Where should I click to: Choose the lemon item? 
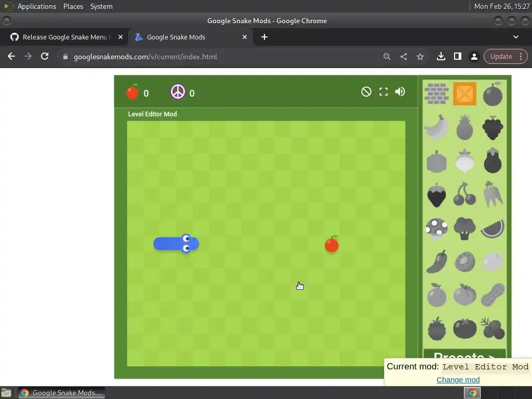[493, 262]
